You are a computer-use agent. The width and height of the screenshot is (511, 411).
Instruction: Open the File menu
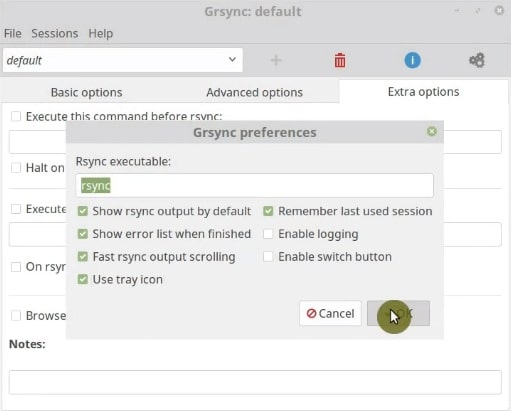point(13,34)
